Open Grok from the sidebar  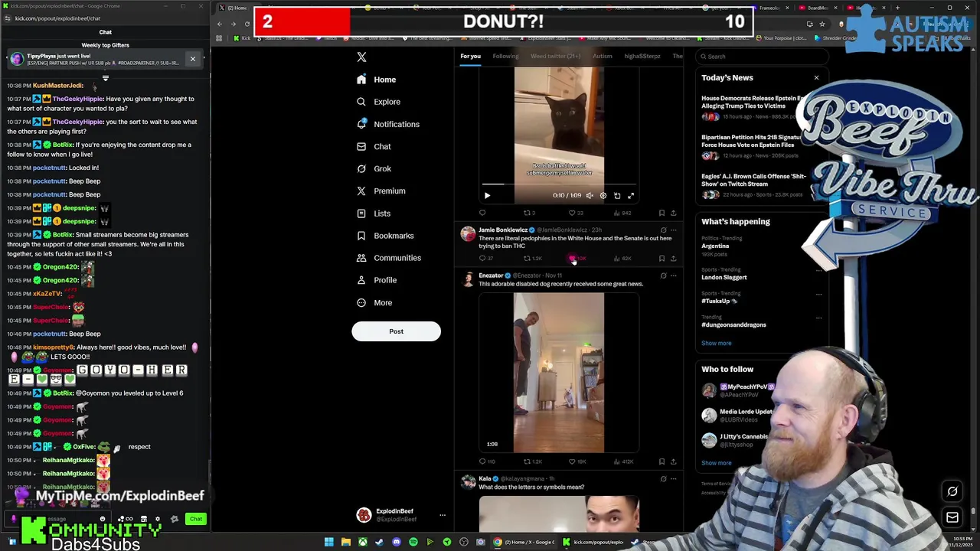click(374, 168)
